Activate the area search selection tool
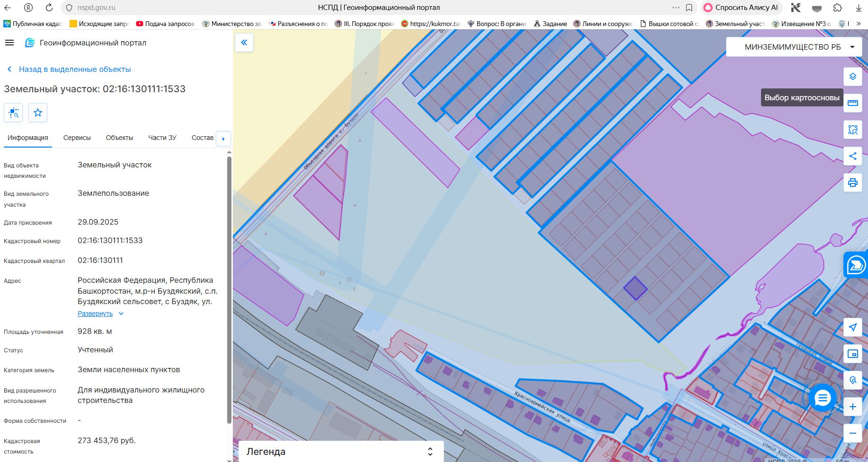 point(852,130)
